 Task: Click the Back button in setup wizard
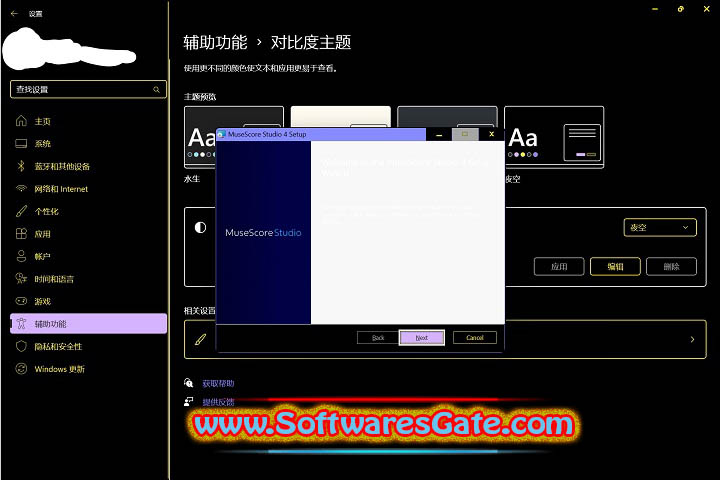coord(378,338)
